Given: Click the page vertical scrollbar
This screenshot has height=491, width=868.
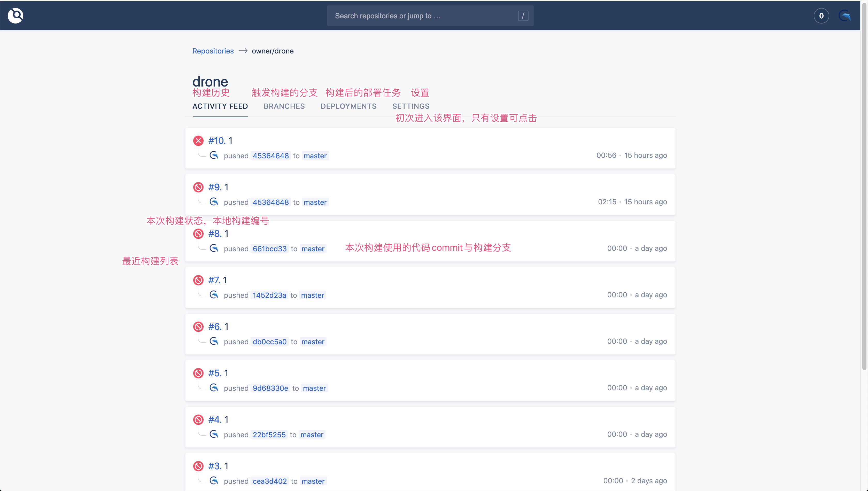Looking at the screenshot, I should tap(864, 185).
